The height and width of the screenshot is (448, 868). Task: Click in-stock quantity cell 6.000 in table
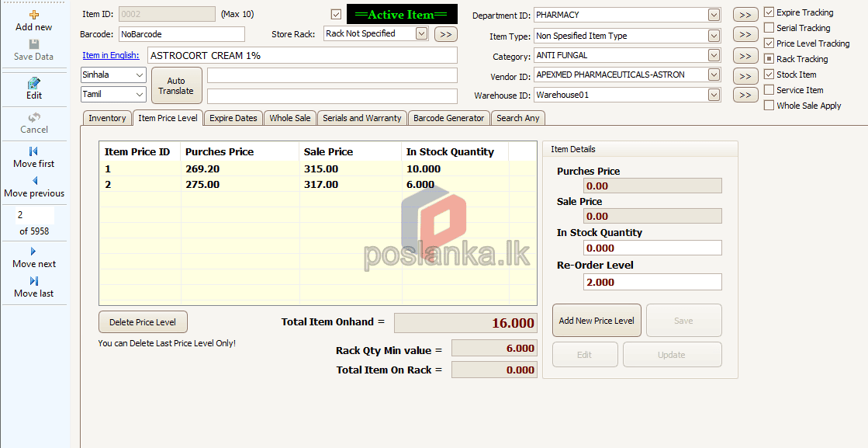[455, 185]
